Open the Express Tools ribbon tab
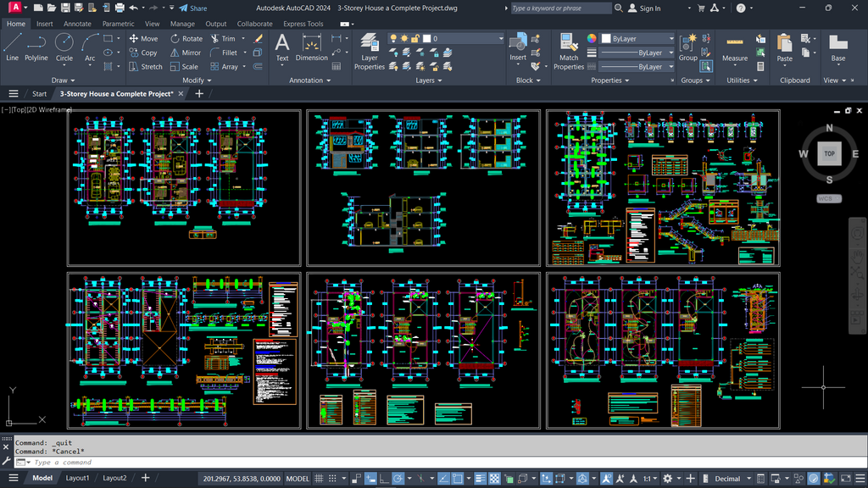868x488 pixels. click(303, 24)
